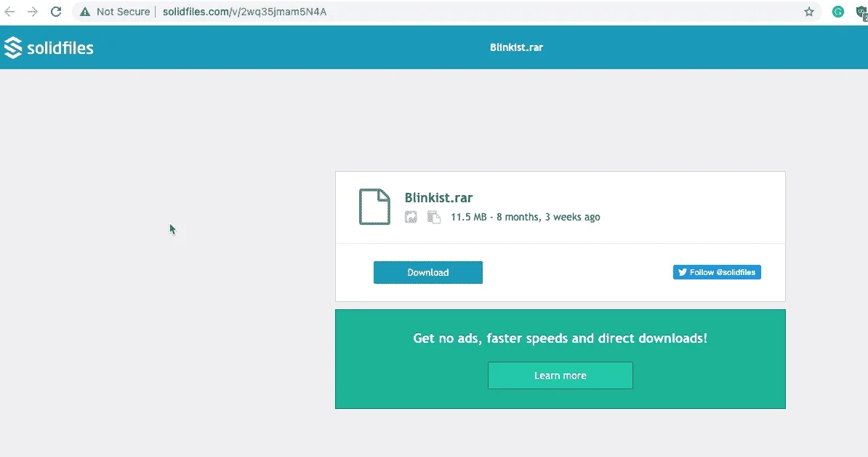Click the large file document icon

(375, 207)
